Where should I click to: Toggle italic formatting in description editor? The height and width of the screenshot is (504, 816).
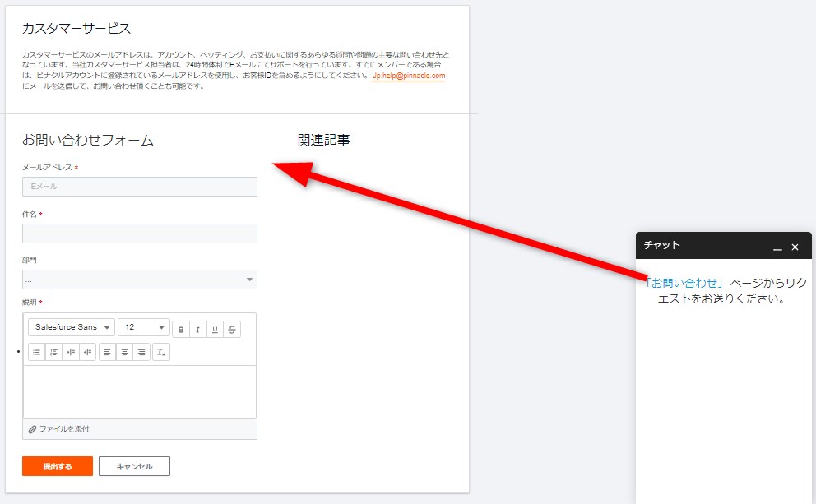197,329
